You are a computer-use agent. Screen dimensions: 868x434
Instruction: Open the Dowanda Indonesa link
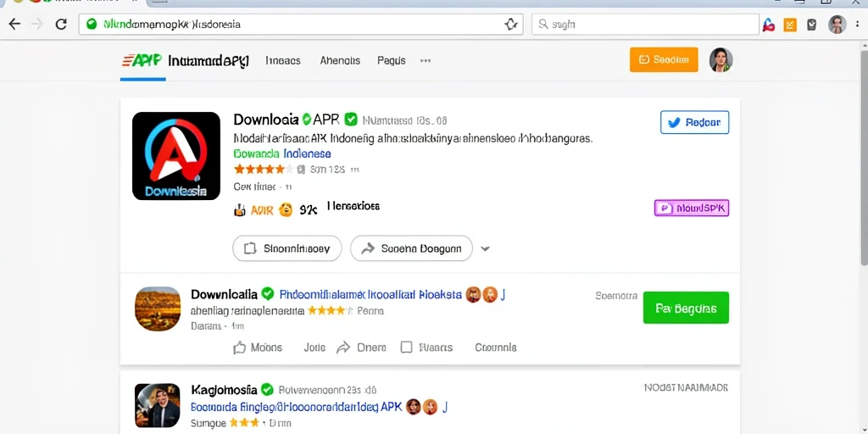(282, 154)
